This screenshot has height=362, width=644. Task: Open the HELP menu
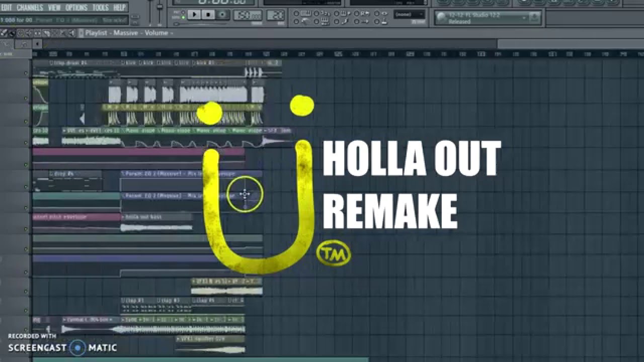(x=119, y=8)
